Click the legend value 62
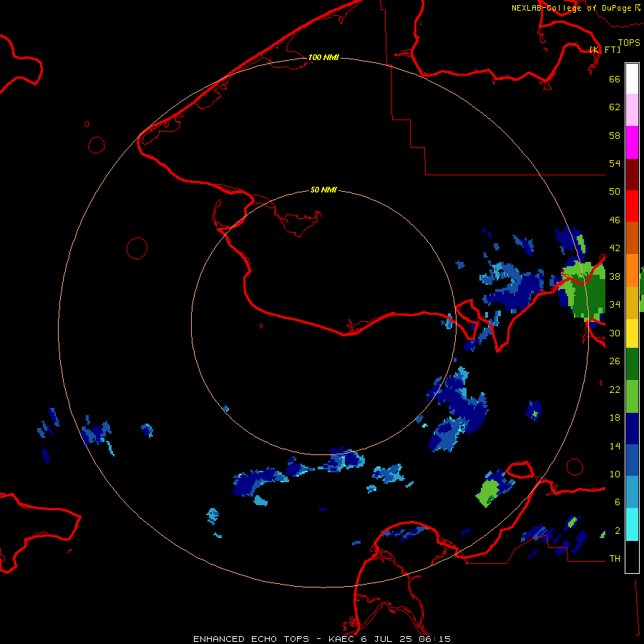 pos(615,107)
